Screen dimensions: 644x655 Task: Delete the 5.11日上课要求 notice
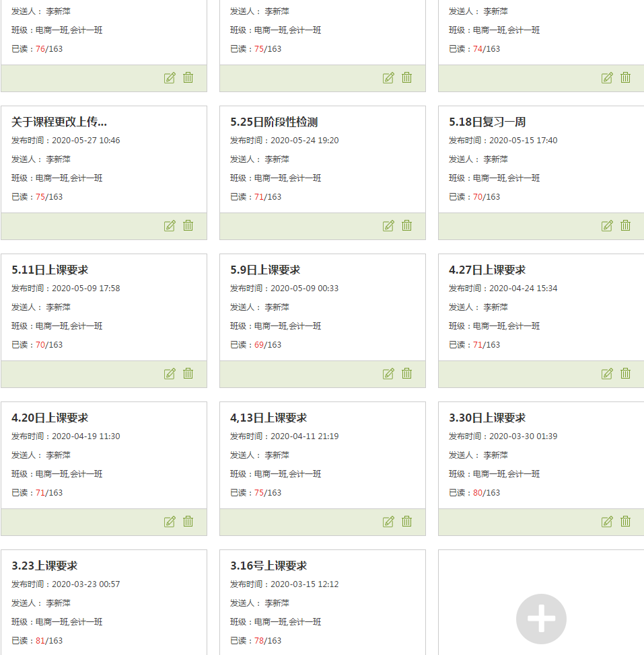[188, 373]
